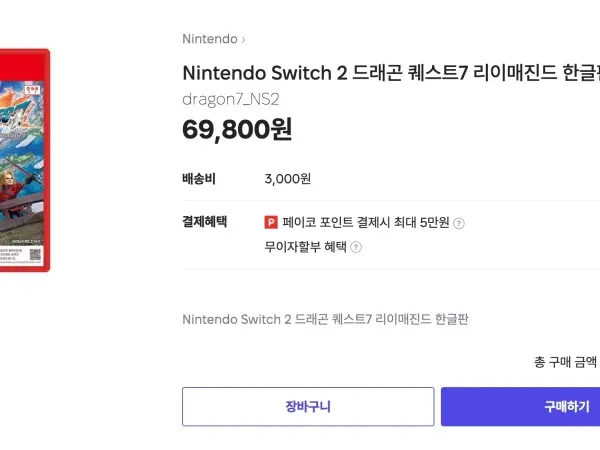This screenshot has width=600, height=450.
Task: Add the item with 장바구니 button
Action: coord(308,406)
